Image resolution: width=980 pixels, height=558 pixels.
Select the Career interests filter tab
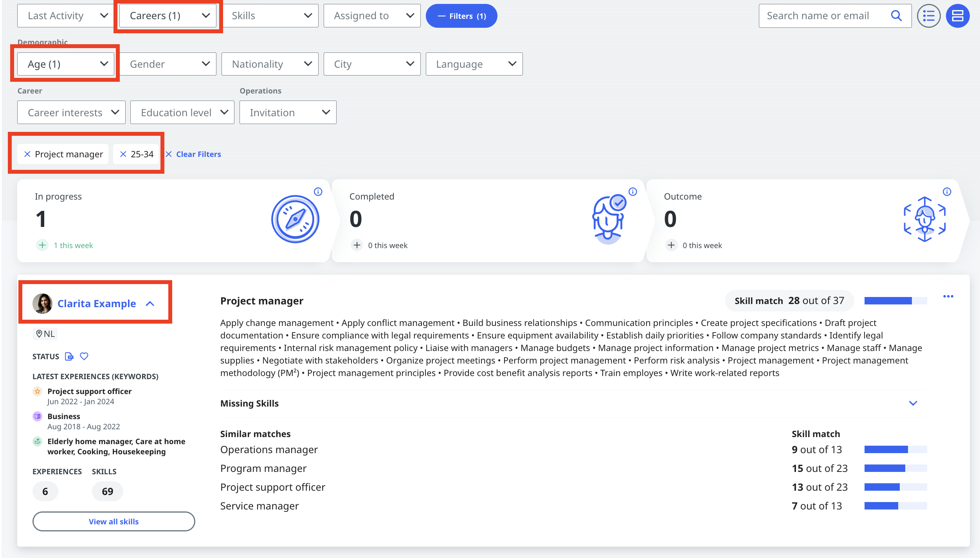(x=71, y=112)
